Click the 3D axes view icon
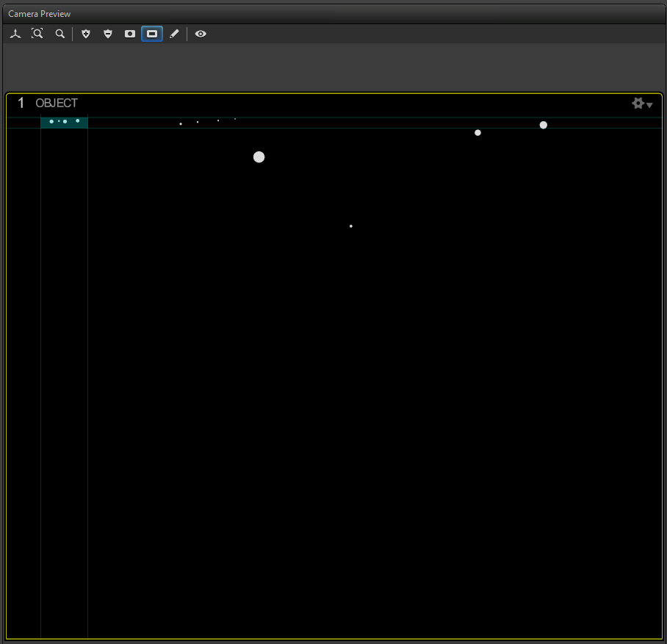Screen dimensions: 667x644 point(15,34)
